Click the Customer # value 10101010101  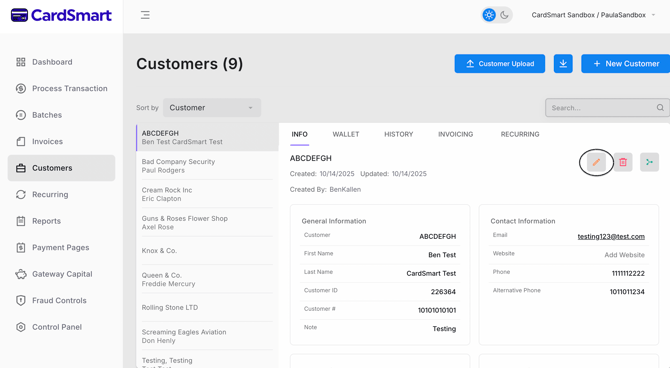[437, 310]
